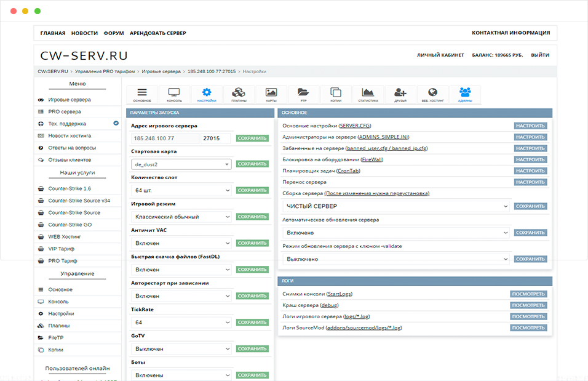Click the server port 27015 field
The width and height of the screenshot is (588, 381).
click(x=216, y=138)
